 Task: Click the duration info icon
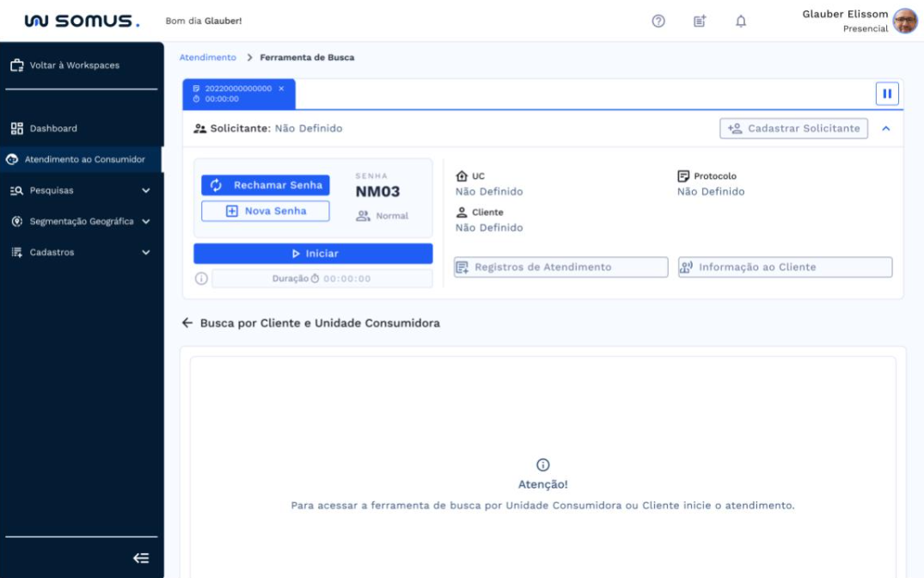200,279
